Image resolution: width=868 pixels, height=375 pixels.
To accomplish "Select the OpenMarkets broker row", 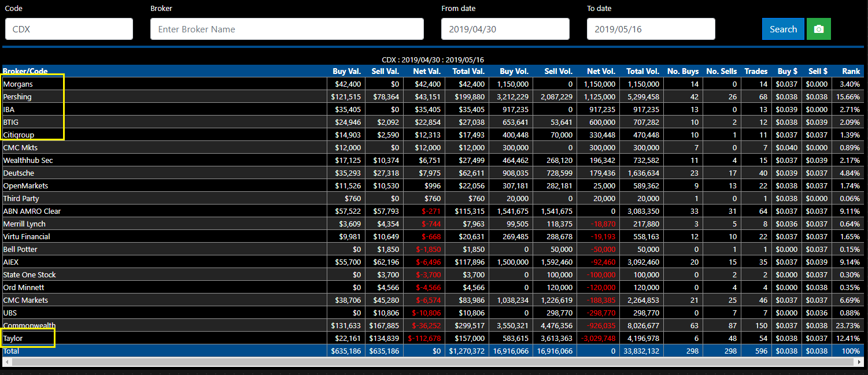I will 432,185.
